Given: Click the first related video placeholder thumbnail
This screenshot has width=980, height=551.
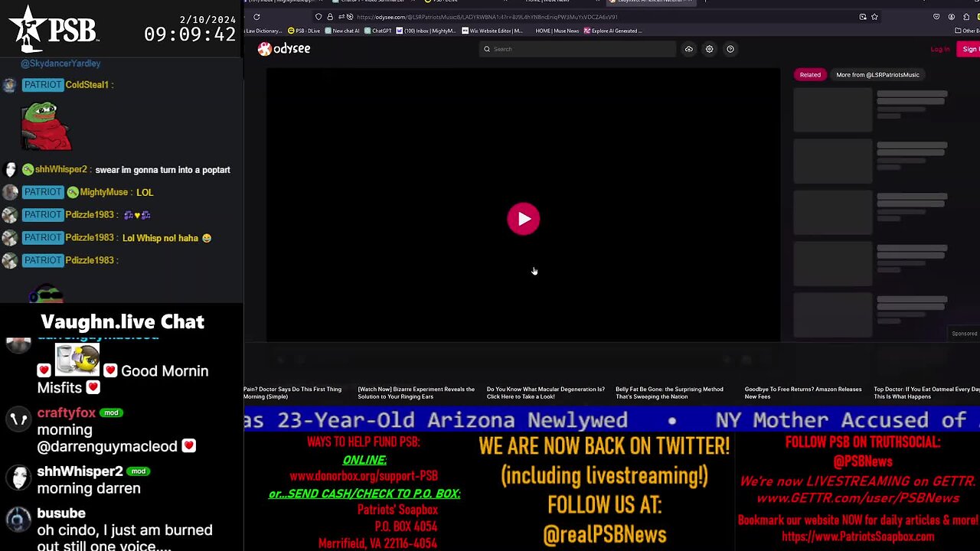Looking at the screenshot, I should click(832, 110).
